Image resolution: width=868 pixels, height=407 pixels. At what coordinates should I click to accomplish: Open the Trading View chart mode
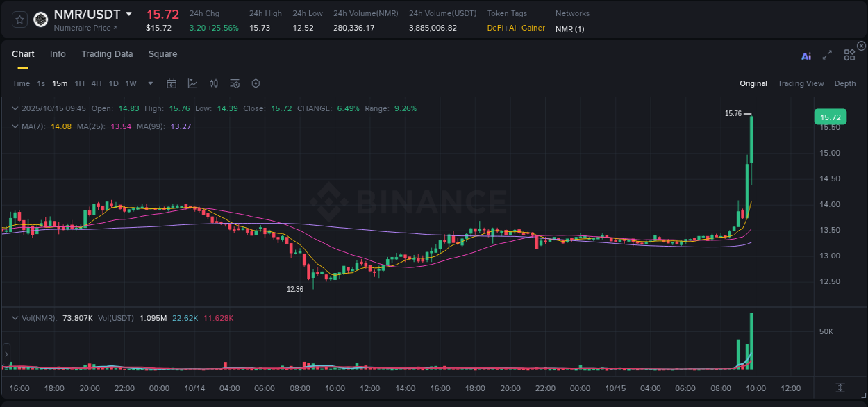(801, 83)
